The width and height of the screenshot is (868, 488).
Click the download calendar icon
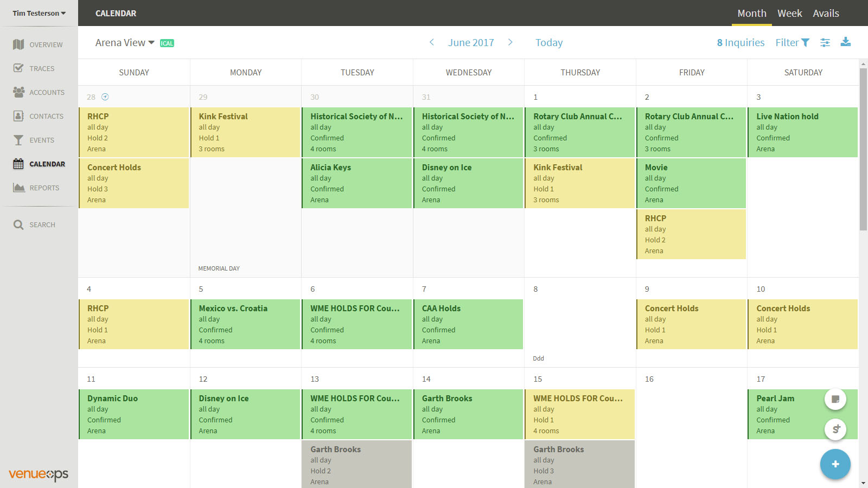pyautogui.click(x=845, y=42)
